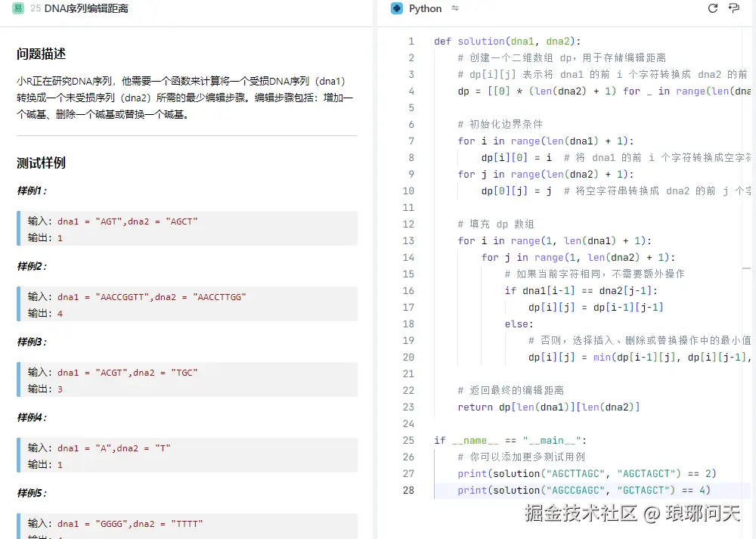The image size is (756, 539).
Task: Click line number 27 in the editor
Action: [x=408, y=473]
